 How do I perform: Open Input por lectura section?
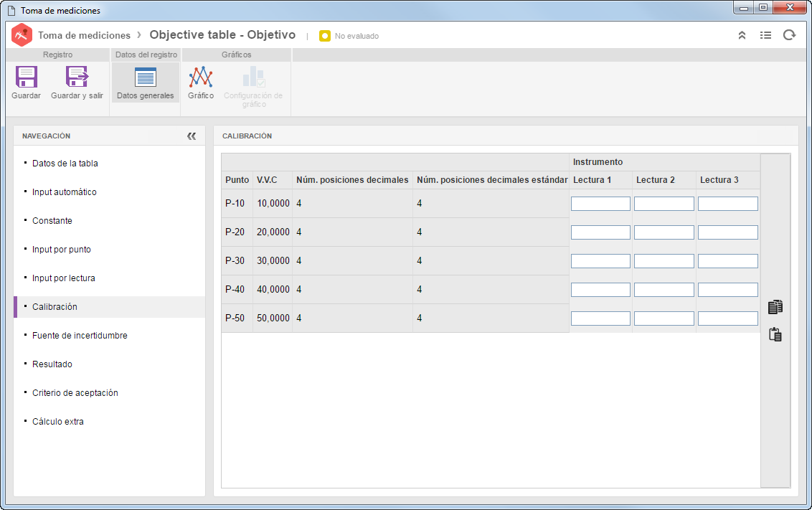pyautogui.click(x=64, y=278)
